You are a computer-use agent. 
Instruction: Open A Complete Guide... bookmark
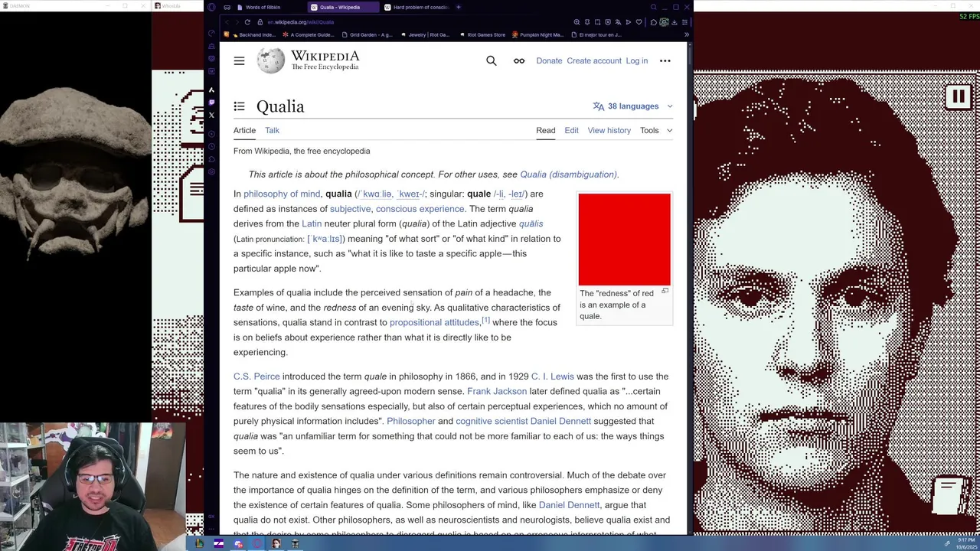309,34
